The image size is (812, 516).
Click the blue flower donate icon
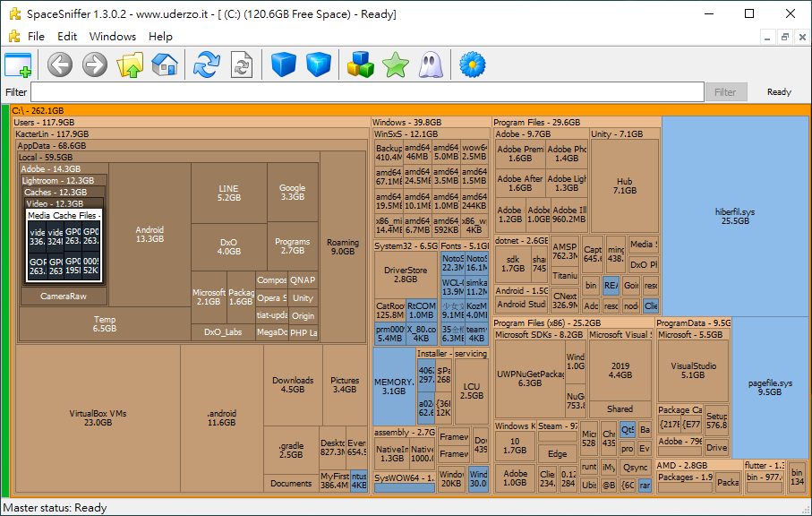tap(472, 64)
